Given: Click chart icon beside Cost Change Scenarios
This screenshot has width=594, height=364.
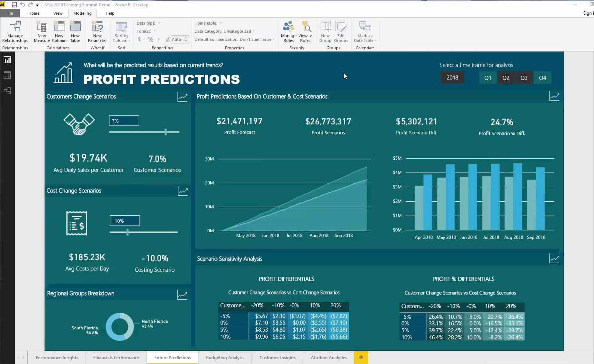Looking at the screenshot, I should 183,191.
